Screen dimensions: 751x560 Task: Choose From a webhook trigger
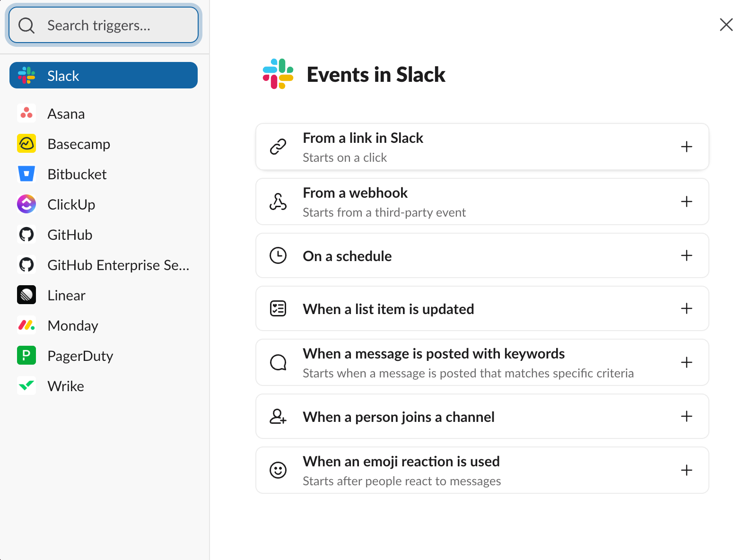click(x=482, y=201)
